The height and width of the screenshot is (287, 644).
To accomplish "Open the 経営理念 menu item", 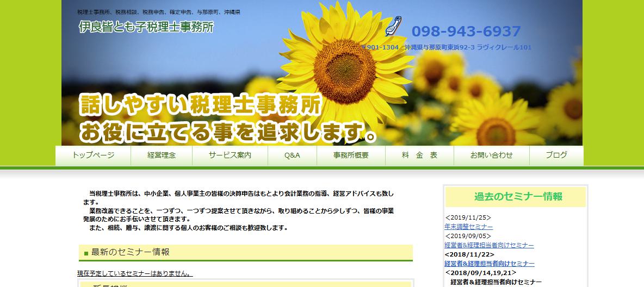I will [162, 155].
